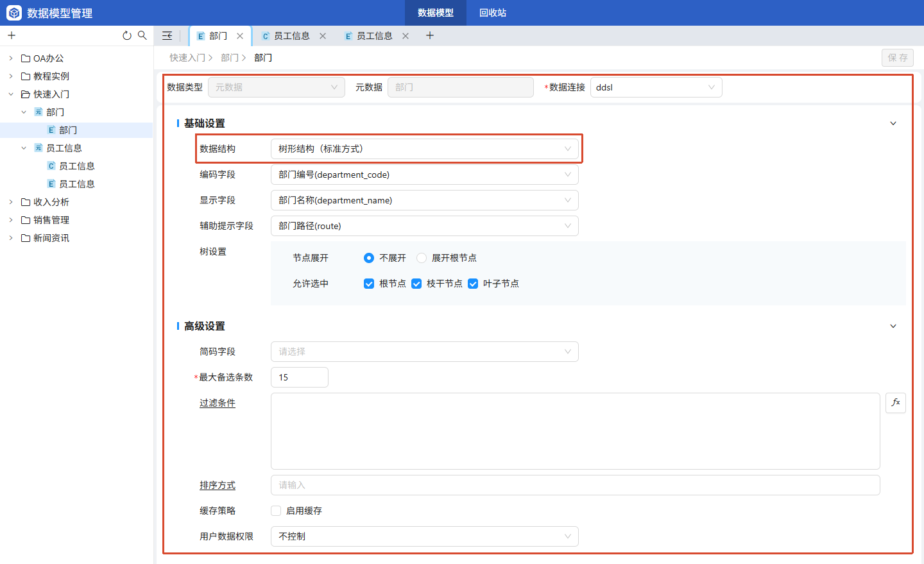Click the 销售管理 folder icon
This screenshot has width=924, height=564.
point(26,220)
